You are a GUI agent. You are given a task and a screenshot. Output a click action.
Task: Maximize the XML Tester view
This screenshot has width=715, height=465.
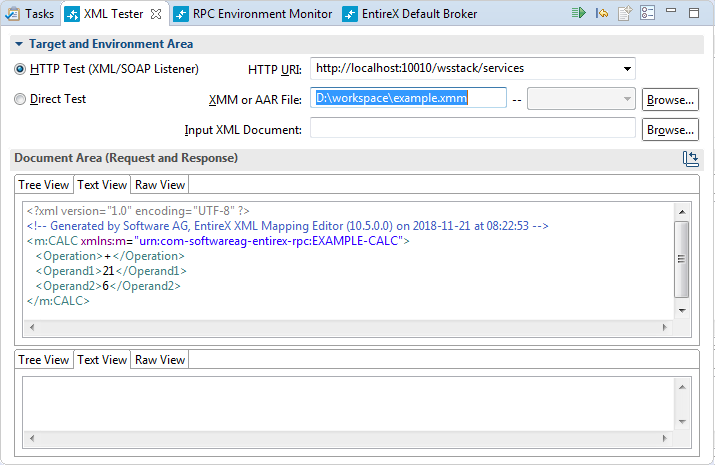click(694, 13)
